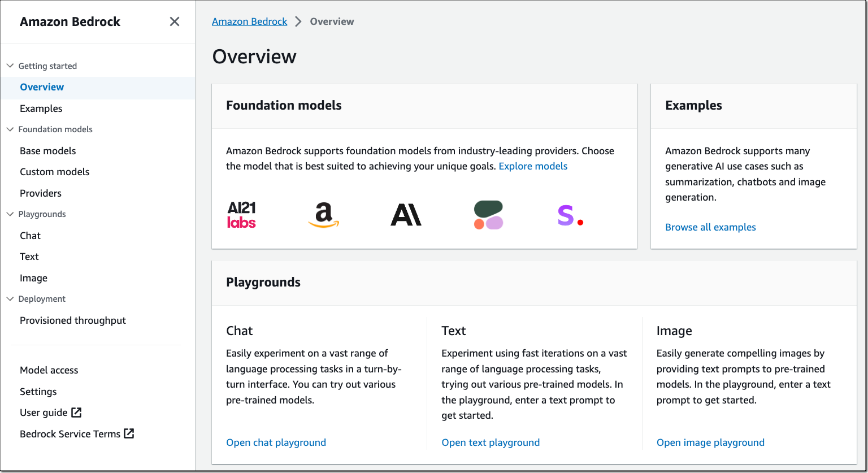Collapse the Deployment sidebar section
The image size is (868, 473).
coord(10,299)
